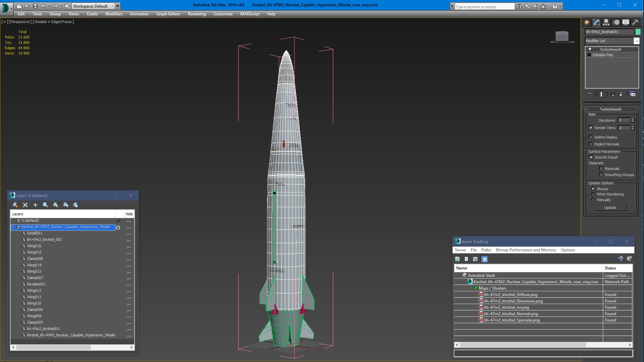Select the When Rendering radio option

(593, 194)
